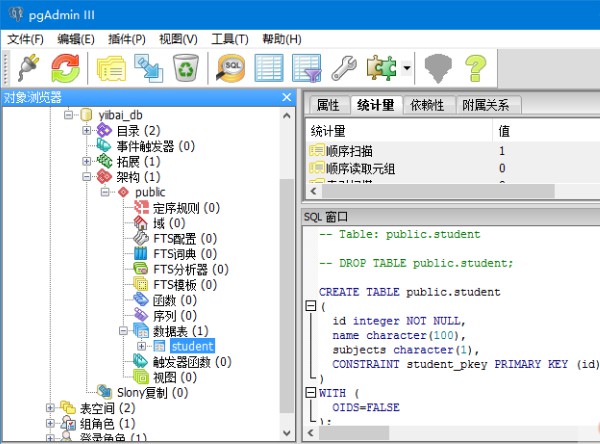The image size is (600, 444).
Task: Click statistics pane left scroll arrow
Action: [314, 191]
